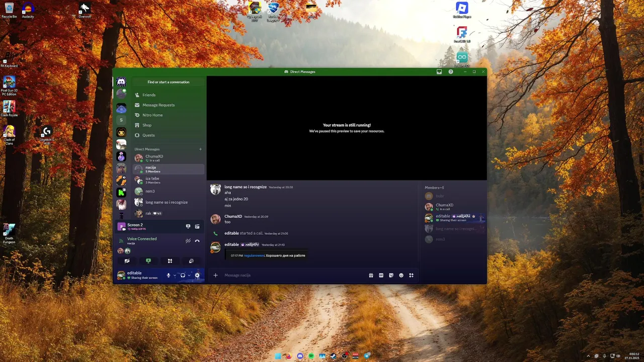This screenshot has width=644, height=362.
Task: Expand headphone output options chevron
Action: click(189, 275)
